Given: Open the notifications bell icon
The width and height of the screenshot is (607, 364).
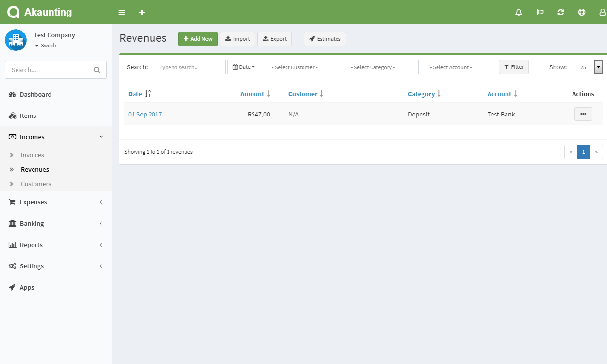Looking at the screenshot, I should (519, 12).
